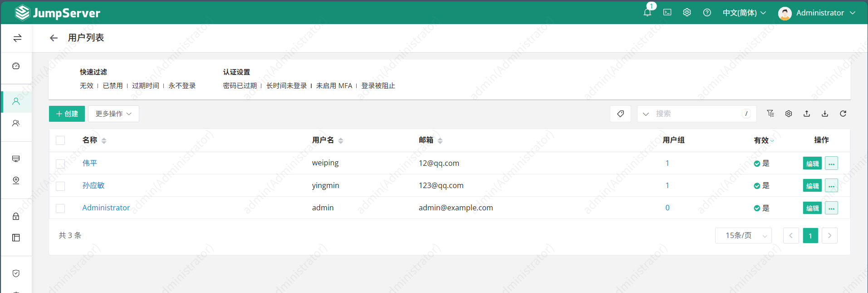Image resolution: width=868 pixels, height=293 pixels.
Task: Click the 创建 button
Action: (67, 114)
